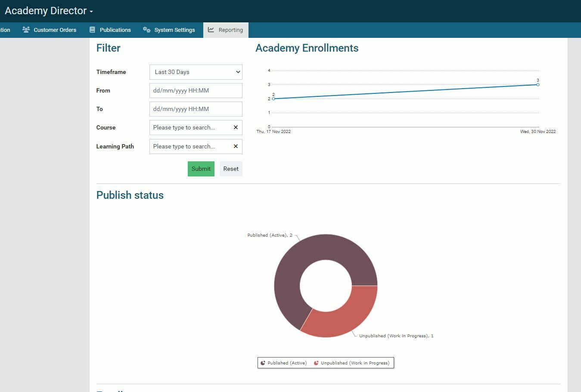Switch to the Publications tab
The image size is (581, 392).
pos(115,30)
